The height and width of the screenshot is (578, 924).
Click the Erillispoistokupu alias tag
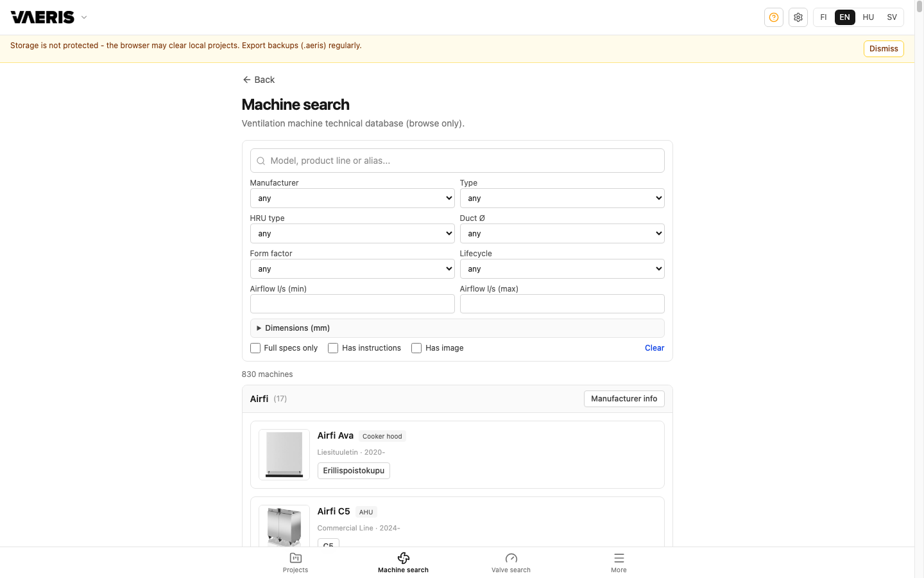[x=354, y=471]
